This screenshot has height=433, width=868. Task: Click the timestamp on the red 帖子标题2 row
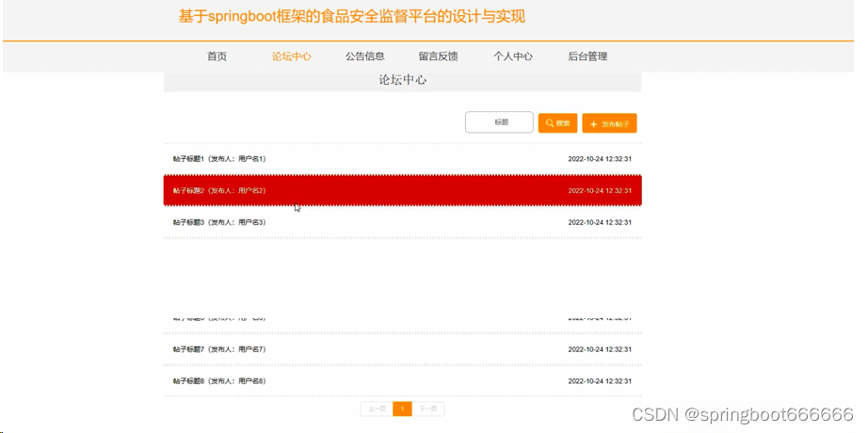click(x=600, y=190)
